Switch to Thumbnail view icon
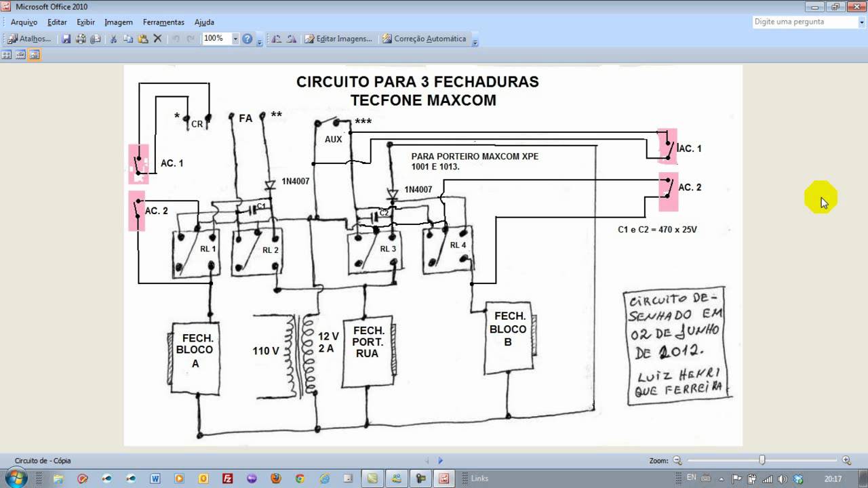The height and width of the screenshot is (488, 868). (7, 55)
